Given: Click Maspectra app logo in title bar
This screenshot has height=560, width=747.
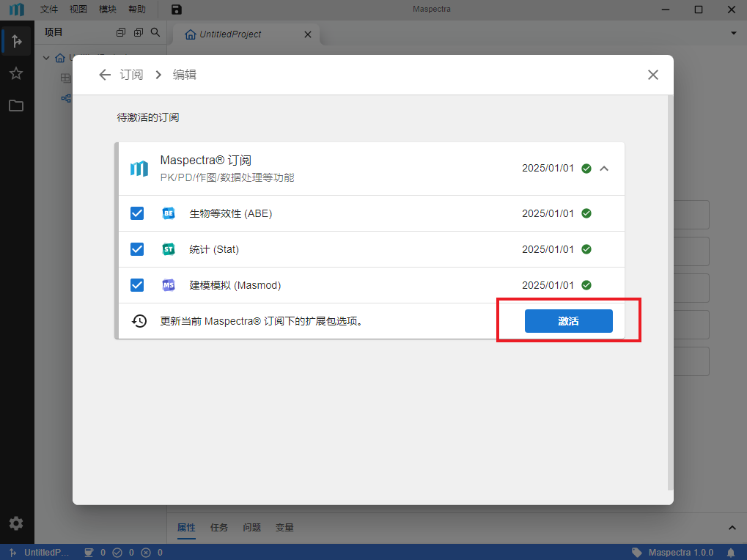Looking at the screenshot, I should click(x=17, y=10).
